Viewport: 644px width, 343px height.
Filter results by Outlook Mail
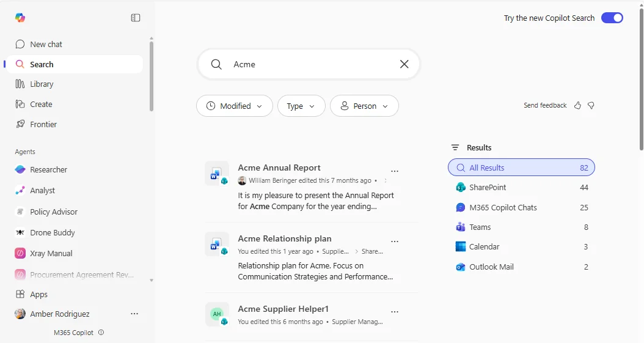coord(521,267)
